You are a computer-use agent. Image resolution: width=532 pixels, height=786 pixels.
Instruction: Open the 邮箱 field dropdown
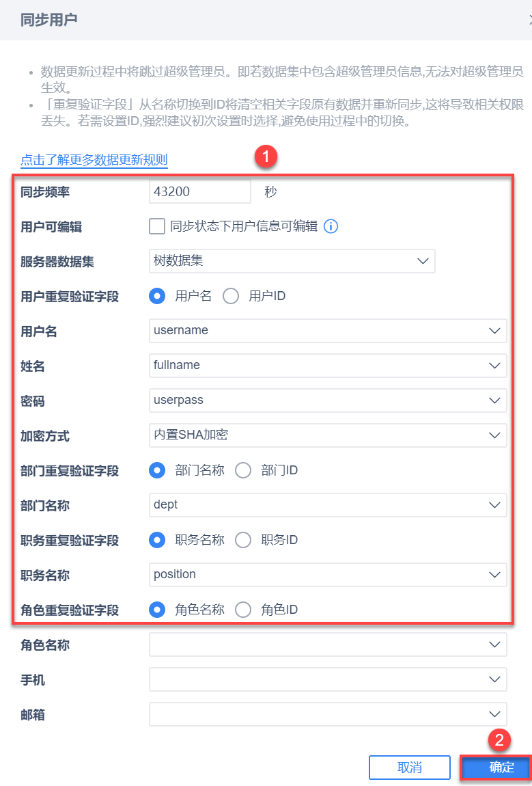(328, 714)
